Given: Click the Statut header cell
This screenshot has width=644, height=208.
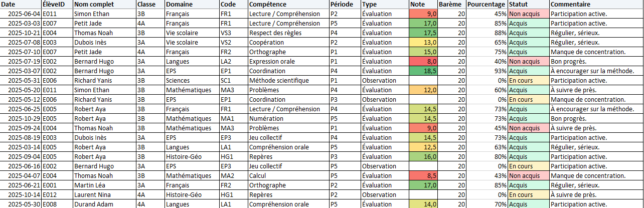Looking at the screenshot, I should [x=528, y=4].
